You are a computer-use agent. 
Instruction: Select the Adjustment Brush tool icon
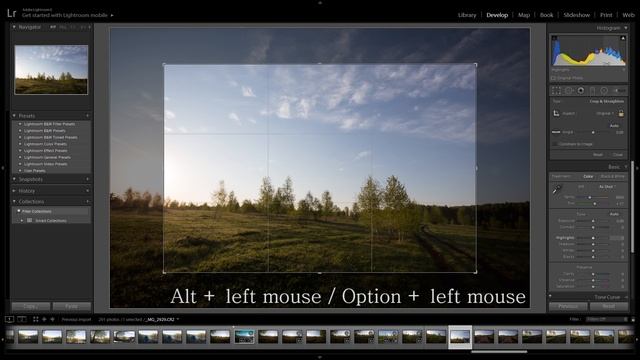click(620, 90)
